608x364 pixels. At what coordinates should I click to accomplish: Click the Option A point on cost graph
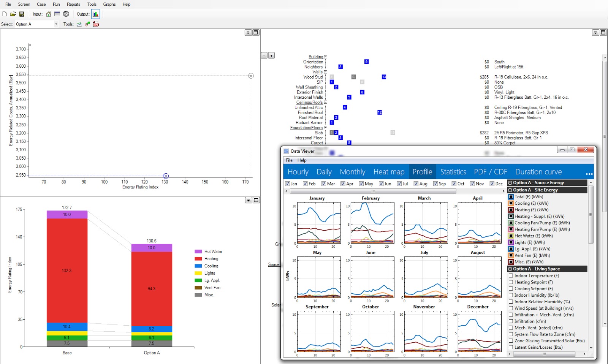click(166, 176)
